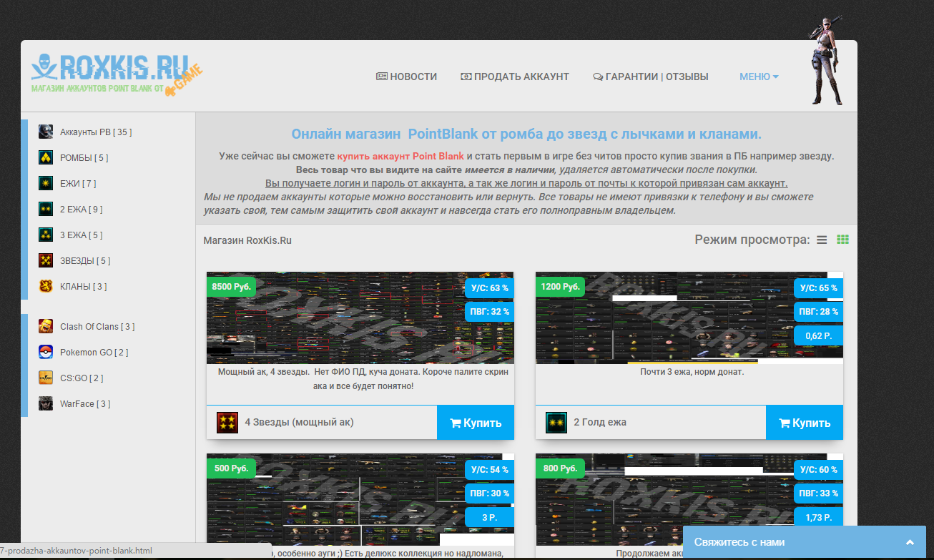
Task: Click the Магазин RoxKis.Ru heading
Action: [247, 240]
